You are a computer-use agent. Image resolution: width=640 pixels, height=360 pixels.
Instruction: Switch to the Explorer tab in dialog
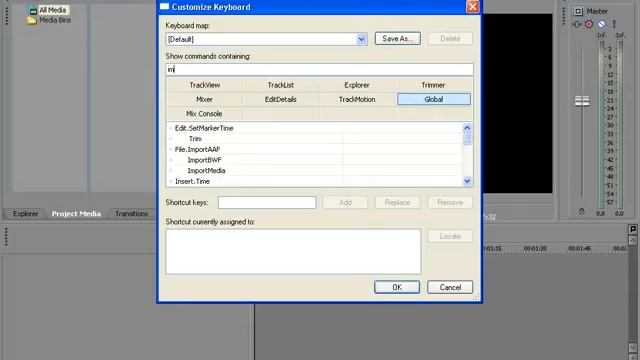(x=357, y=85)
